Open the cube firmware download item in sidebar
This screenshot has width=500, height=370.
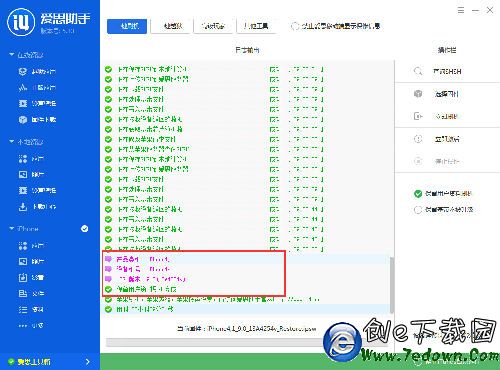(x=37, y=120)
